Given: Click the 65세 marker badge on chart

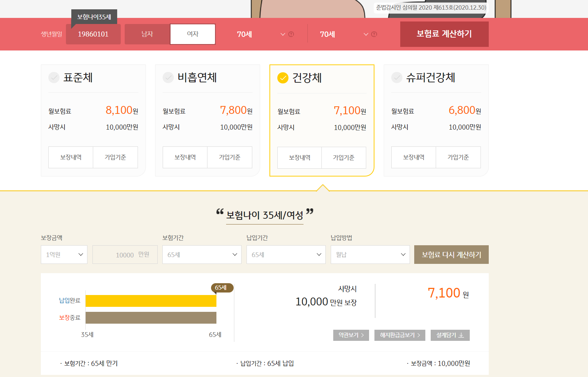Looking at the screenshot, I should click(x=222, y=288).
